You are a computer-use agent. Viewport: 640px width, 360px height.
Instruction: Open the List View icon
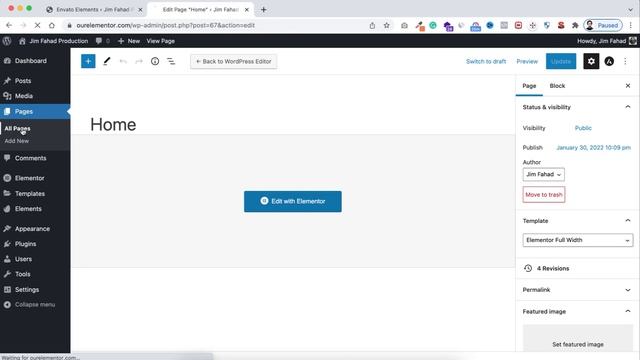(171, 61)
